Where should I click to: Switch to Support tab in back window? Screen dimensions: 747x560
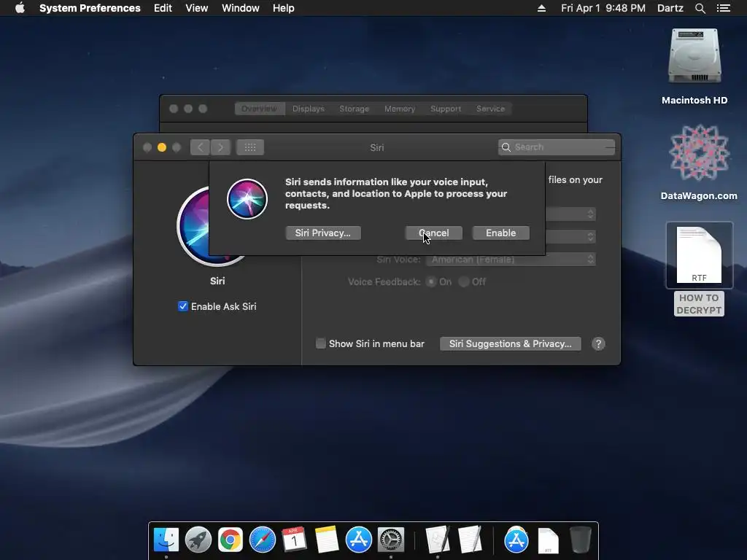(x=446, y=109)
